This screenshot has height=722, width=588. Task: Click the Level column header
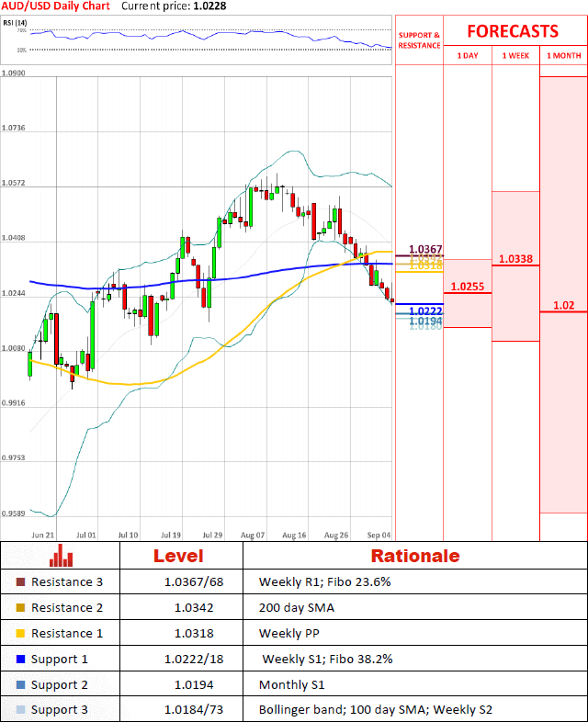tap(179, 556)
